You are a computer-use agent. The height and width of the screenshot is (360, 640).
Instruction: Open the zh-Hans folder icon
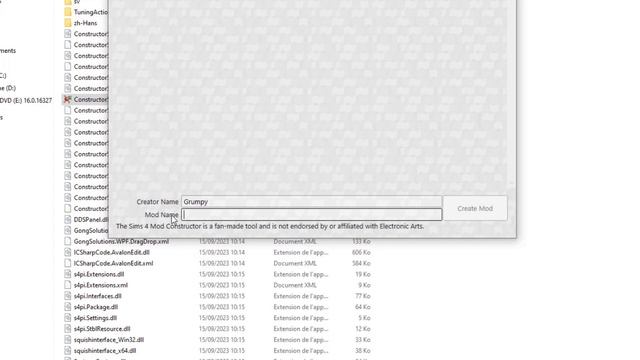tap(68, 23)
